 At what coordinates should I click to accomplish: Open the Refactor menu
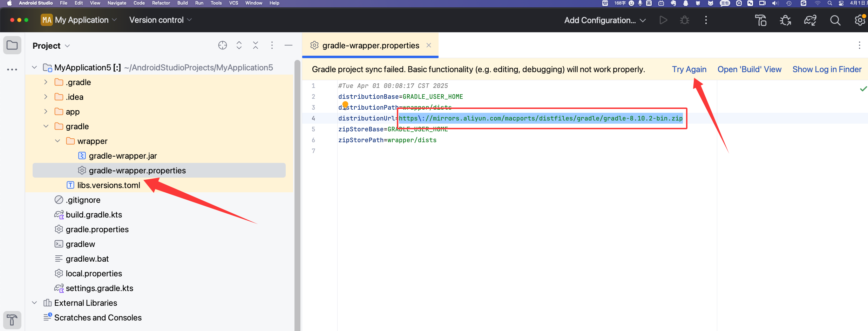(161, 3)
